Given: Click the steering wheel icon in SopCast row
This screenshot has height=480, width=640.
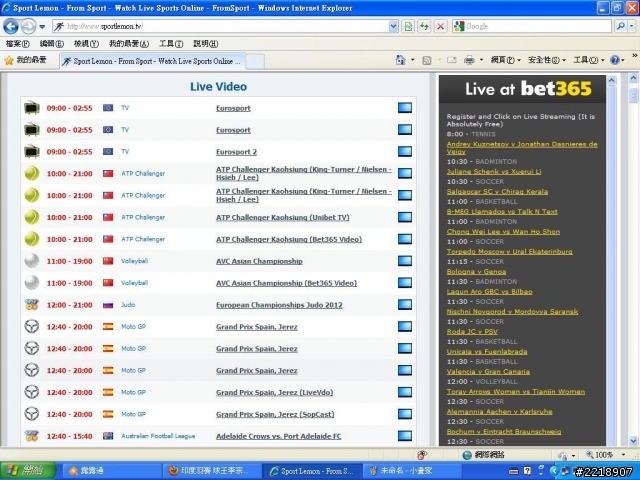Looking at the screenshot, I should pos(32,414).
